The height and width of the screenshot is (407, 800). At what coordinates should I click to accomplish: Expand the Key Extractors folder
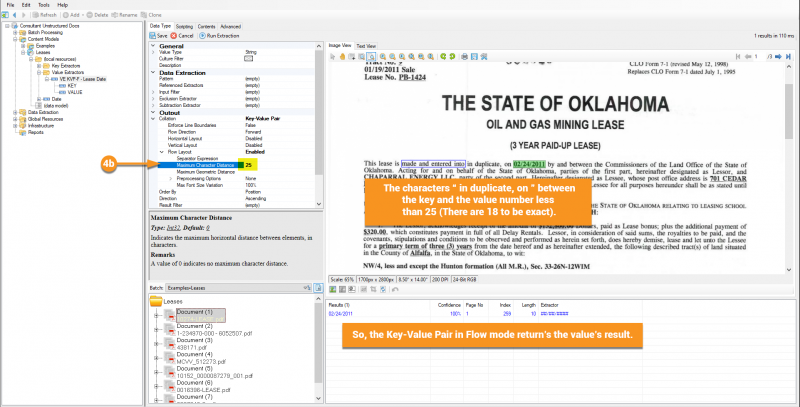tap(39, 66)
